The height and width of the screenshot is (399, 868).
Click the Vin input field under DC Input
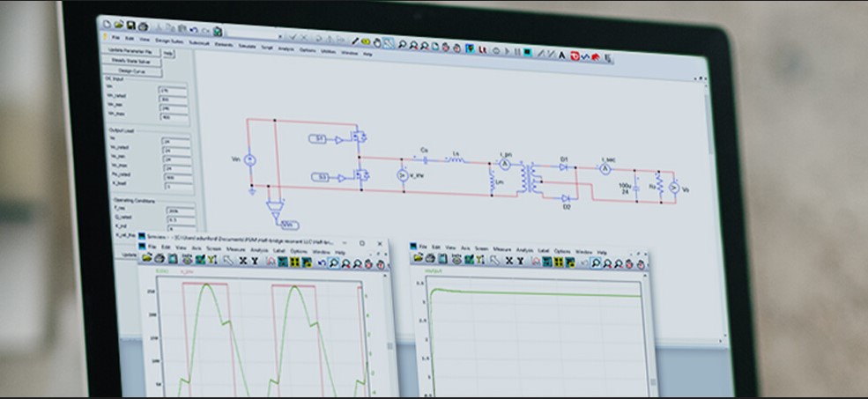tap(173, 90)
